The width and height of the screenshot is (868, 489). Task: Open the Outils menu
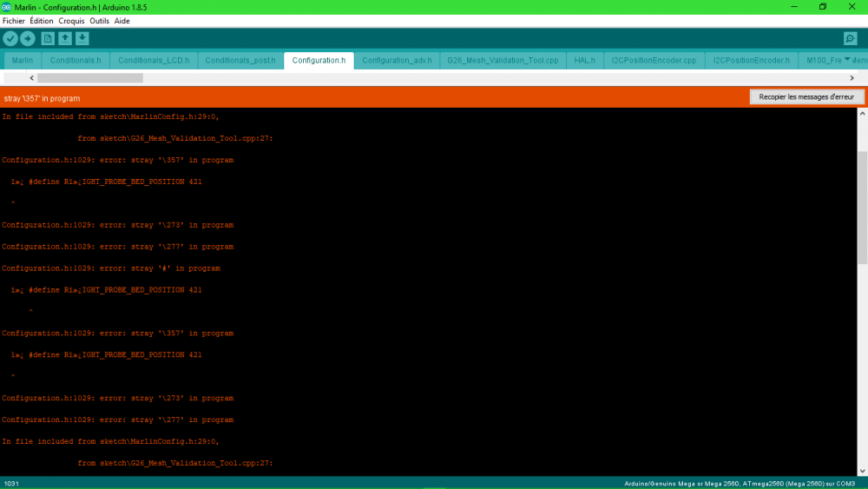(99, 21)
